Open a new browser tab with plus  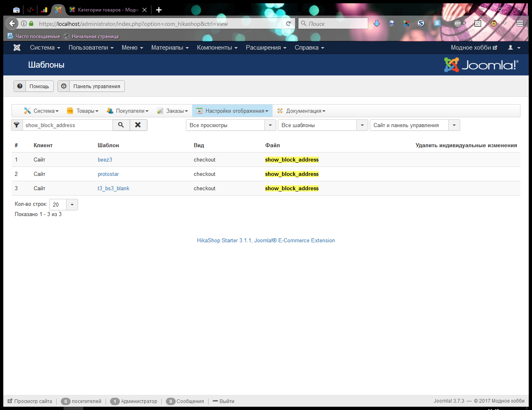(159, 10)
